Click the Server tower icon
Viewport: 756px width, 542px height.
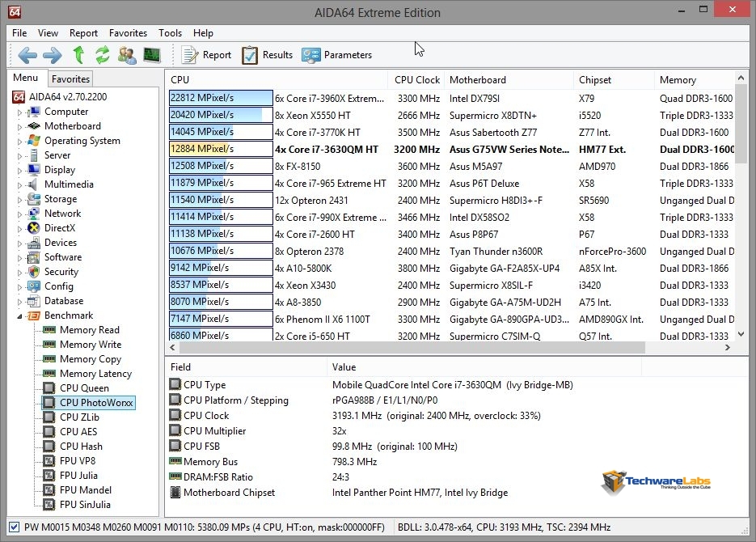34,155
